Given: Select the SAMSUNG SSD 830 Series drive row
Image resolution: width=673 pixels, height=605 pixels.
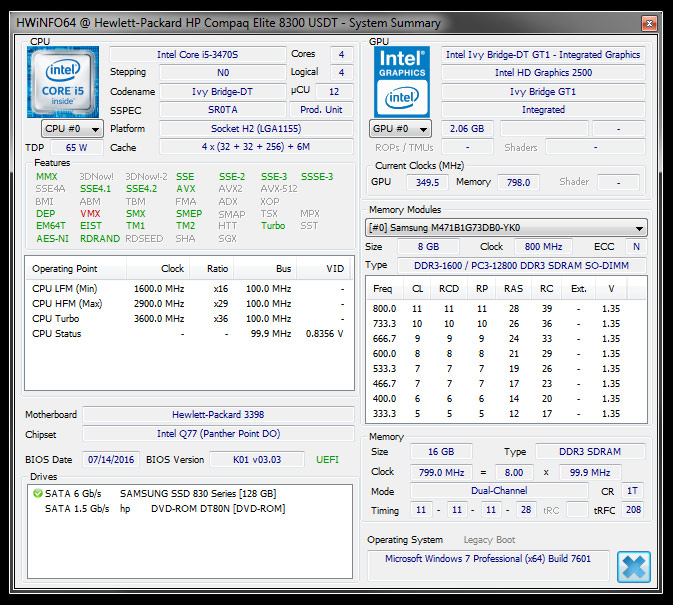Looking at the screenshot, I should tap(190, 493).
